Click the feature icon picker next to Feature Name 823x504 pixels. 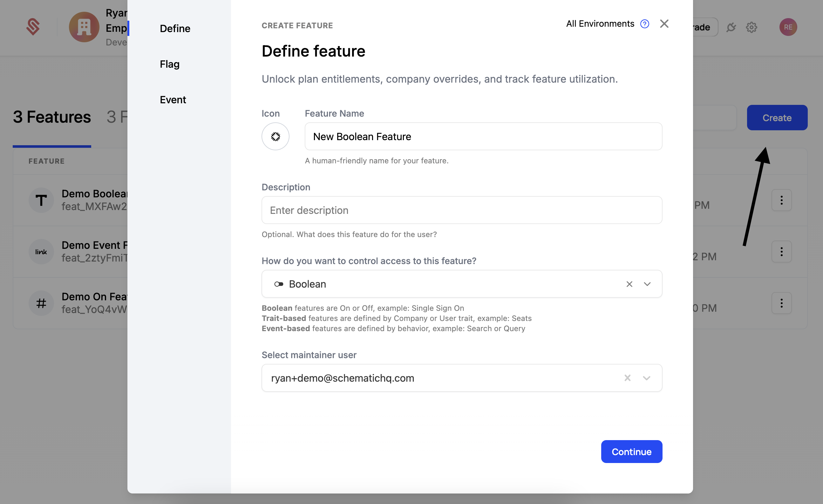(275, 136)
